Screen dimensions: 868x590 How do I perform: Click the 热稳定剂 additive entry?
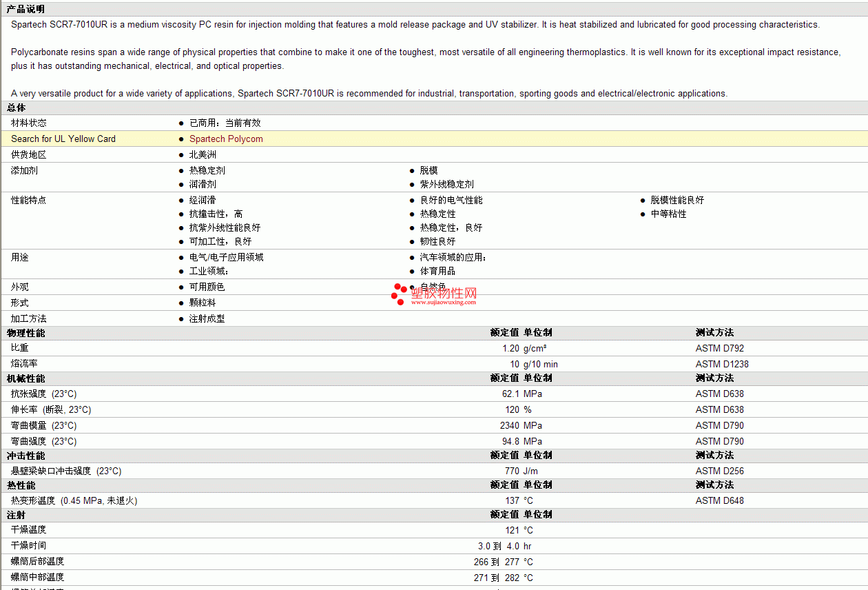[207, 170]
